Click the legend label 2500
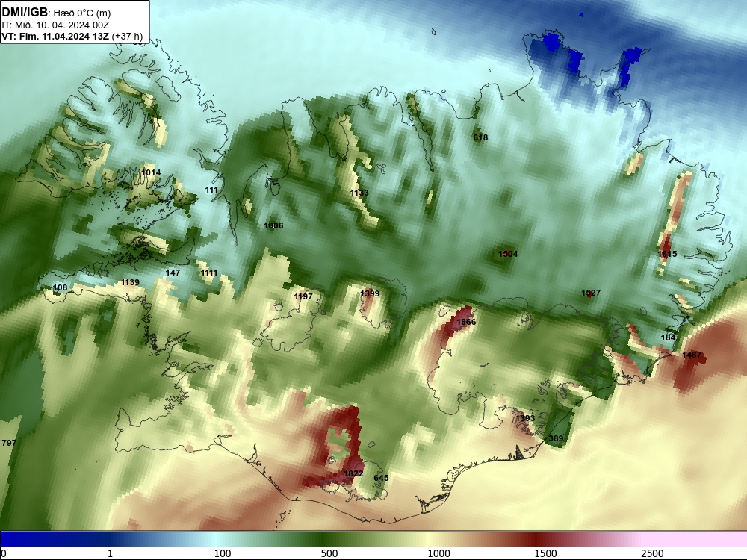Screen dimensions: 747x560 click(652, 553)
